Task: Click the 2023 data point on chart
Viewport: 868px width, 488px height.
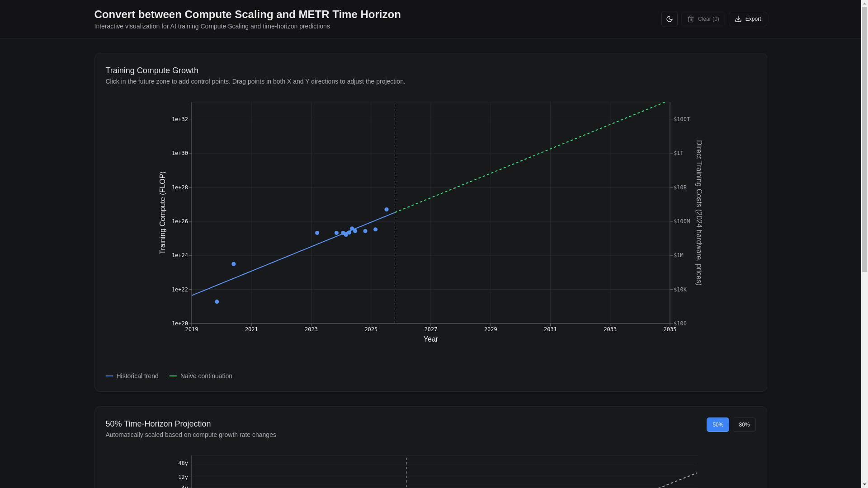Action: pos(317,233)
